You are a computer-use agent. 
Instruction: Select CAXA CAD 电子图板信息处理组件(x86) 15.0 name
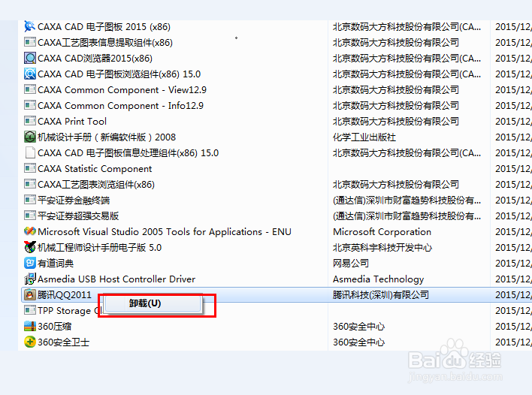click(128, 153)
